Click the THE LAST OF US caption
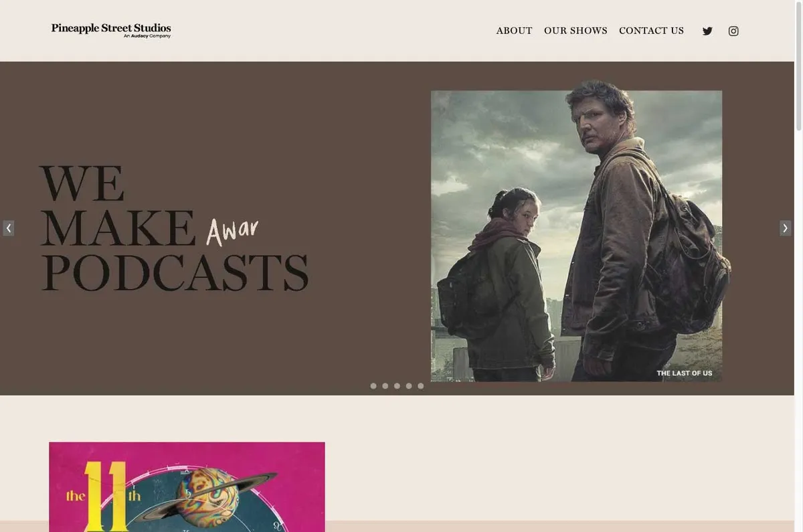Viewport: 803px width, 532px height. click(x=685, y=373)
